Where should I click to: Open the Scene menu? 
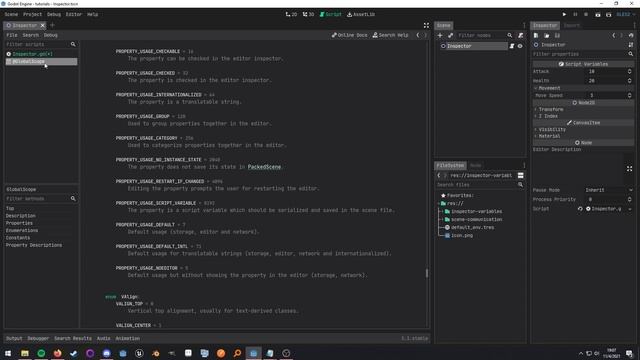pyautogui.click(x=11, y=14)
